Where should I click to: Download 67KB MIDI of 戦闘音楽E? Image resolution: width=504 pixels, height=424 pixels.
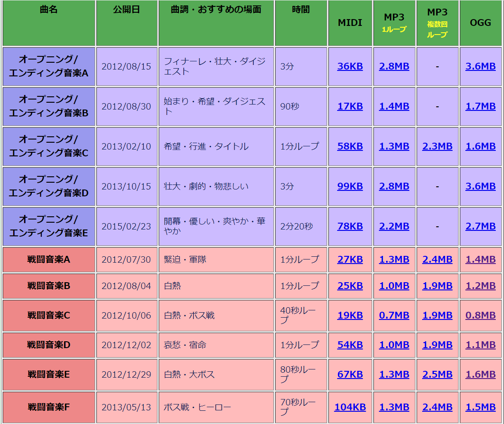pyautogui.click(x=350, y=374)
